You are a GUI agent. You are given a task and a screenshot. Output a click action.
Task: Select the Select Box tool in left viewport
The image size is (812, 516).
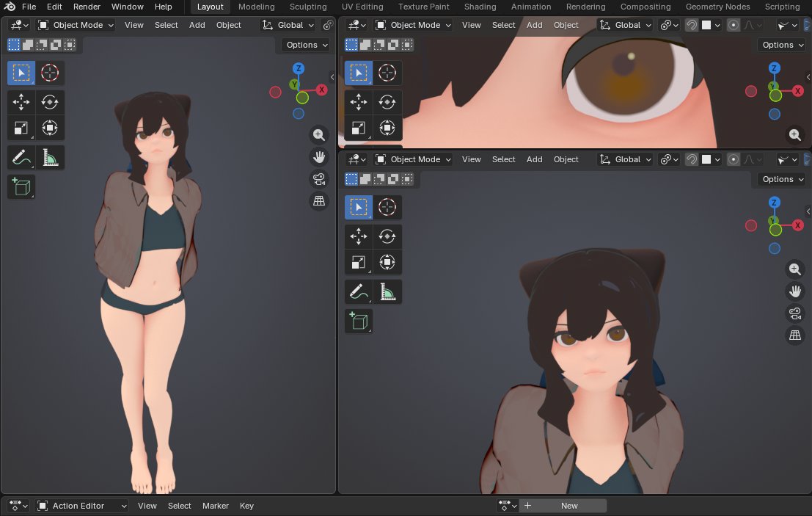pos(21,73)
